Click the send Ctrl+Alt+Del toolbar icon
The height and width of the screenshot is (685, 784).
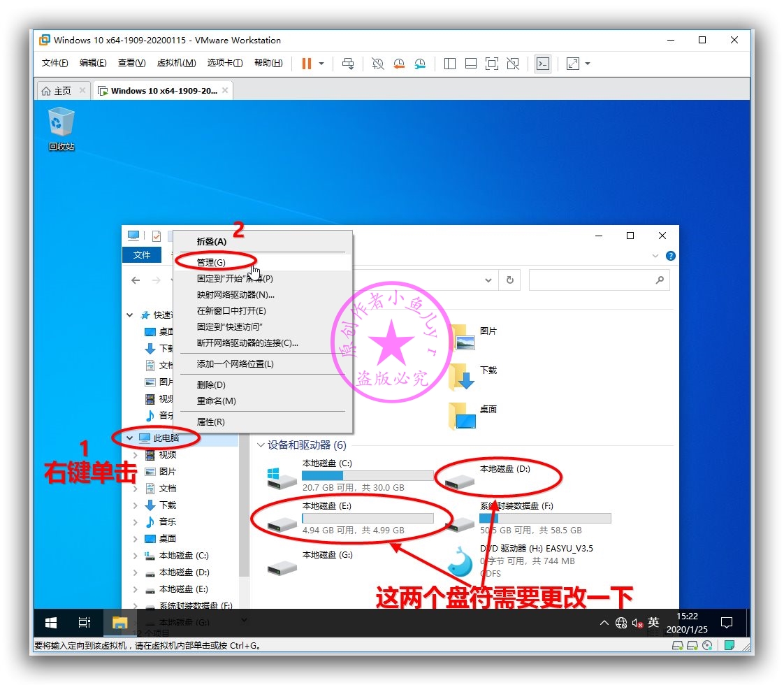tap(348, 64)
